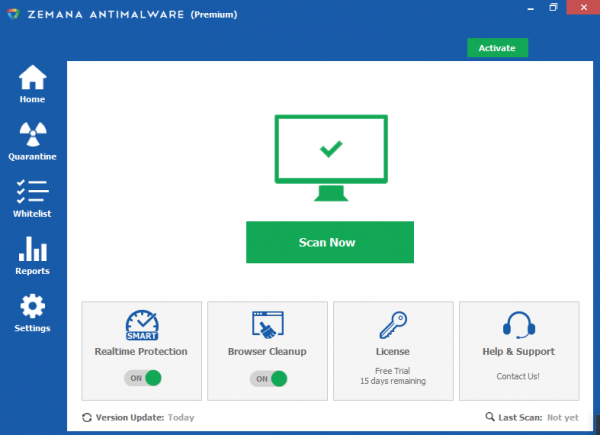Click the License key icon
The image size is (600, 435).
[x=393, y=325]
